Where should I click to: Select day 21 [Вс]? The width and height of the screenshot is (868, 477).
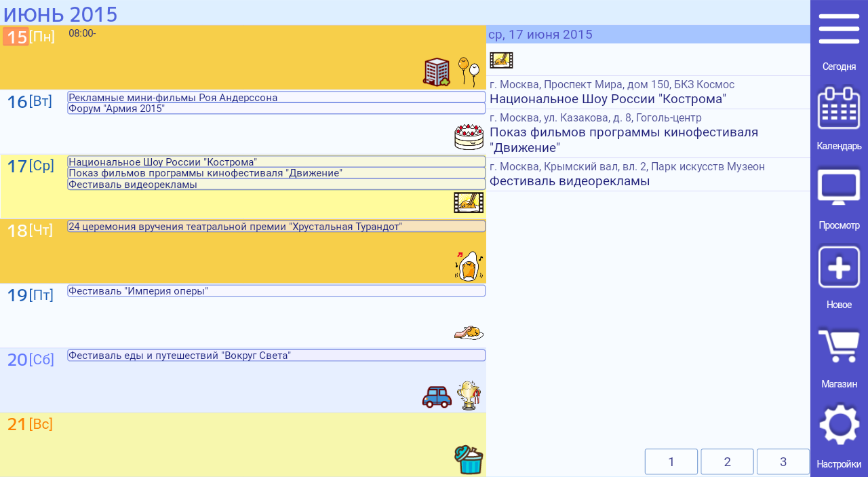coord(30,424)
